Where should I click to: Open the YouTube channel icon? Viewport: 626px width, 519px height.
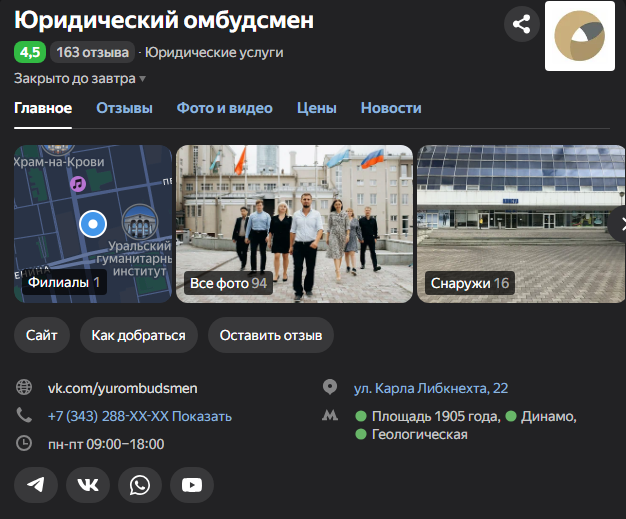192,485
